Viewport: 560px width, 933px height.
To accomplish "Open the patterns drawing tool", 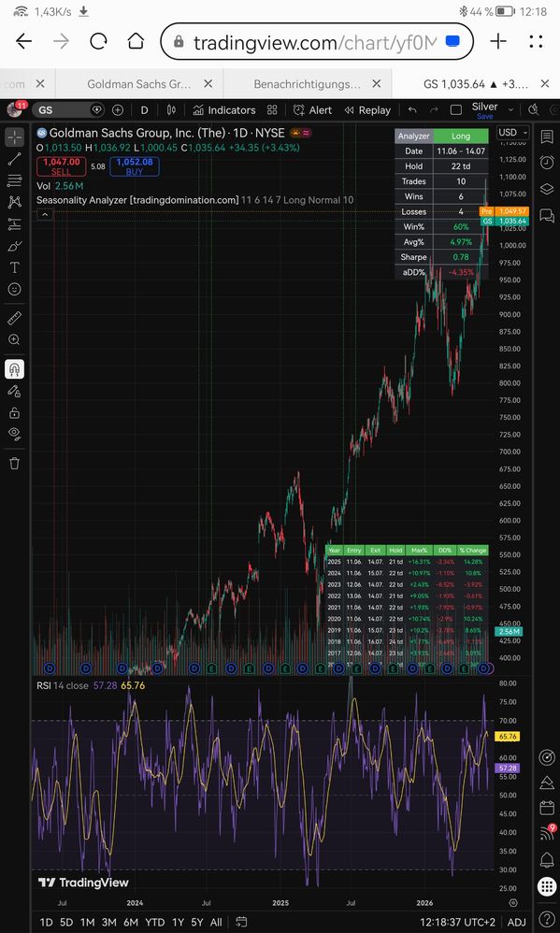I will point(14,202).
